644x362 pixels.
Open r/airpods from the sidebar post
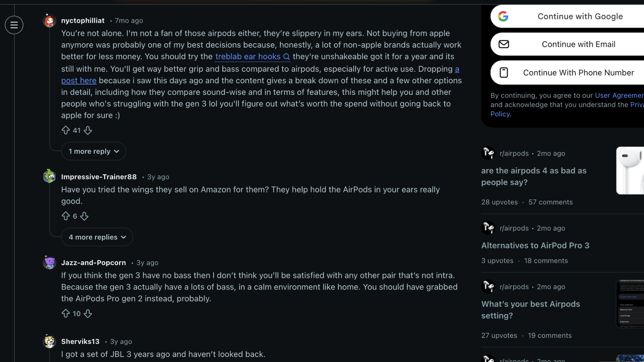[x=514, y=228]
